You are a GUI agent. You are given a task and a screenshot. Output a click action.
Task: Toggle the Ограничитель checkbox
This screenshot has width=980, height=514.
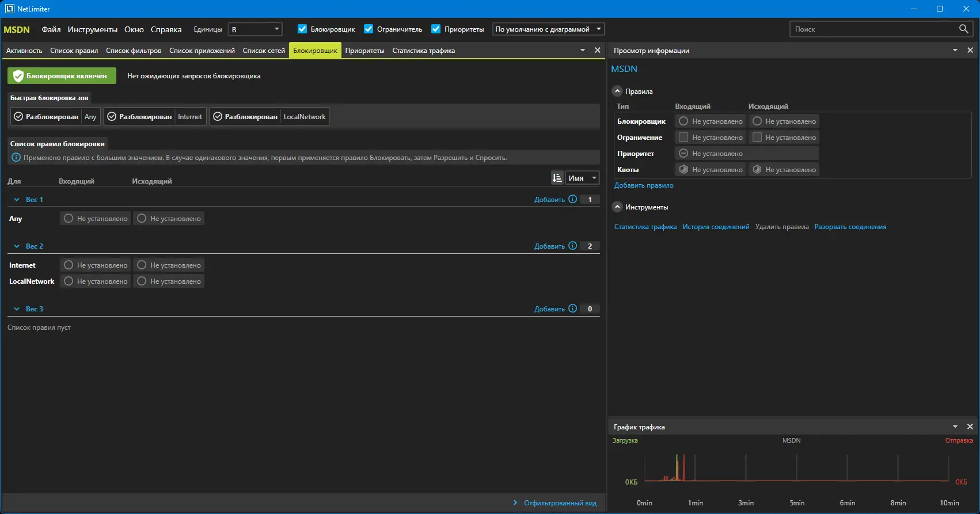(x=369, y=29)
